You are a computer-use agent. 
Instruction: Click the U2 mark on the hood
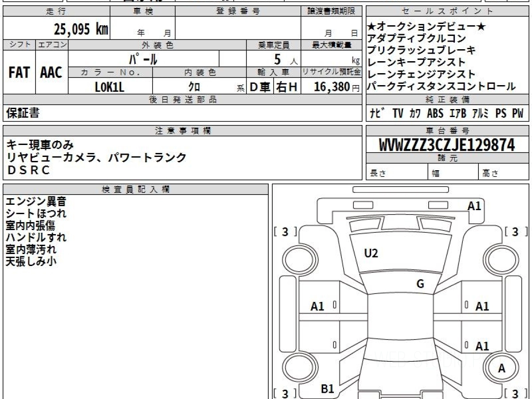tap(371, 254)
